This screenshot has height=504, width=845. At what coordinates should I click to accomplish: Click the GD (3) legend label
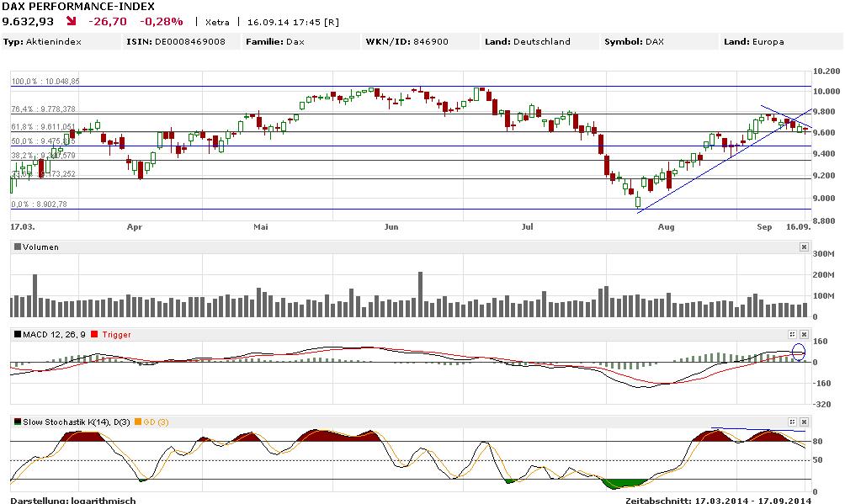tap(156, 422)
